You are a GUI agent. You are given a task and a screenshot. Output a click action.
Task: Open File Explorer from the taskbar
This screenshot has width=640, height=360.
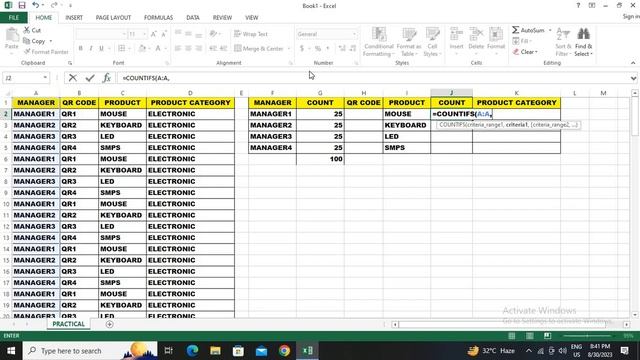216,351
